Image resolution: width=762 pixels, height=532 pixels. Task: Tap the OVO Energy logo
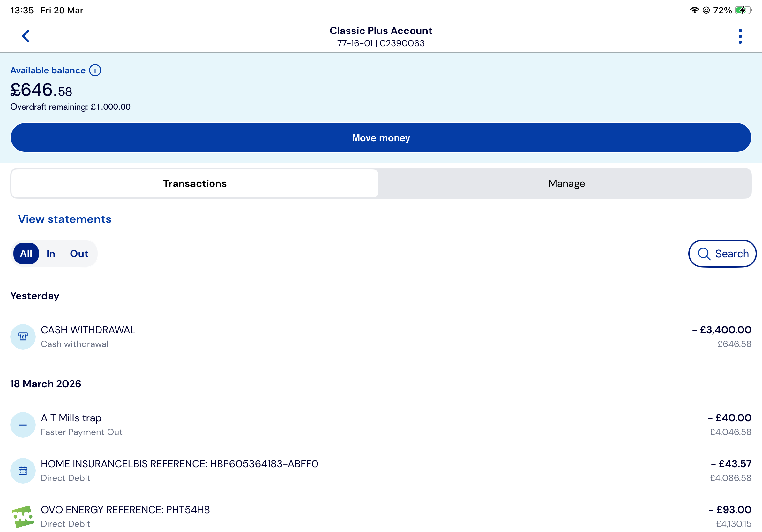(23, 516)
